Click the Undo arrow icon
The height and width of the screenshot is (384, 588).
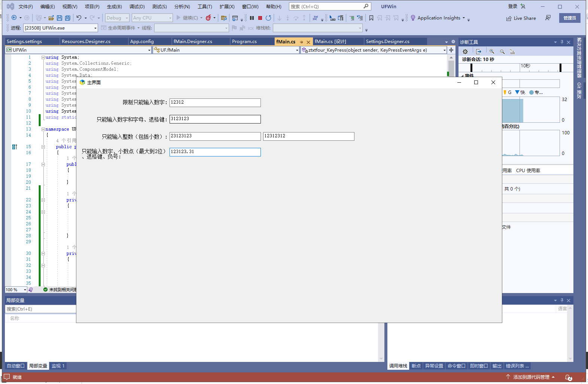pyautogui.click(x=79, y=18)
